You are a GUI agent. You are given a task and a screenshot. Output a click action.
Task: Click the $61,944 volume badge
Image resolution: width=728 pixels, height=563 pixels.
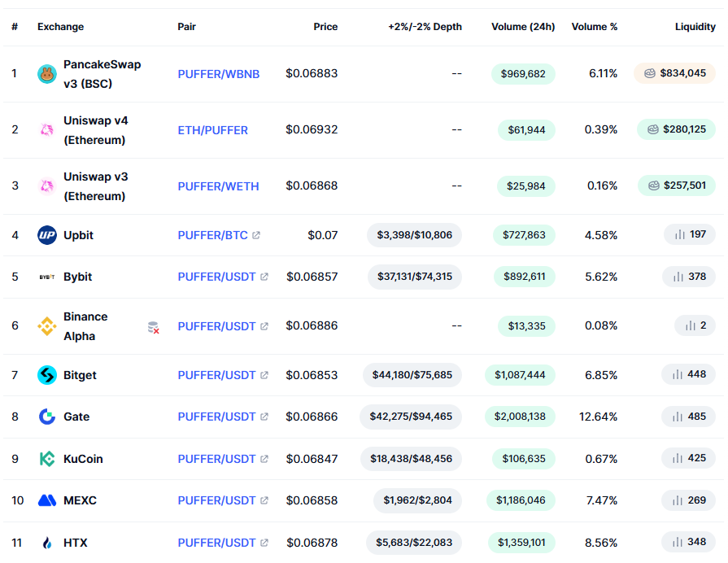coord(526,130)
